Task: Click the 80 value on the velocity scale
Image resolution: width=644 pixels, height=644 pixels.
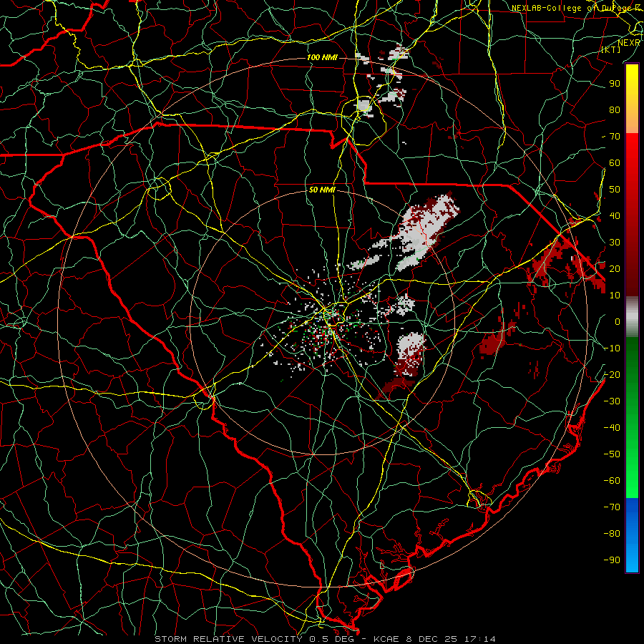Action: pyautogui.click(x=615, y=110)
